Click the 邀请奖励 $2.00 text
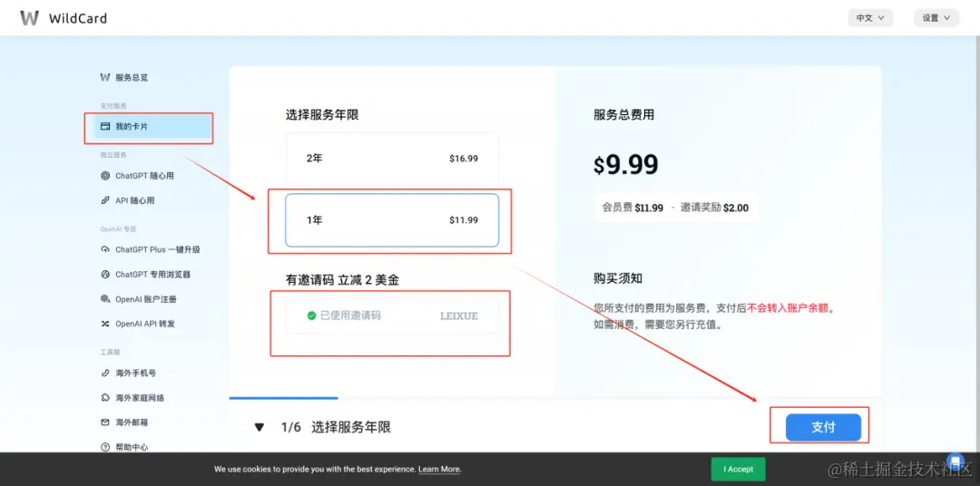 [x=714, y=208]
